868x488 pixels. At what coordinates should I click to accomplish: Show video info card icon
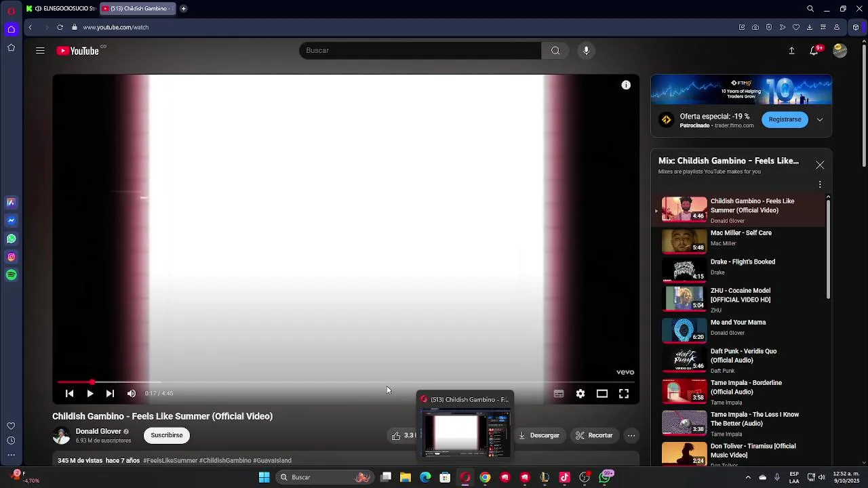pos(626,85)
